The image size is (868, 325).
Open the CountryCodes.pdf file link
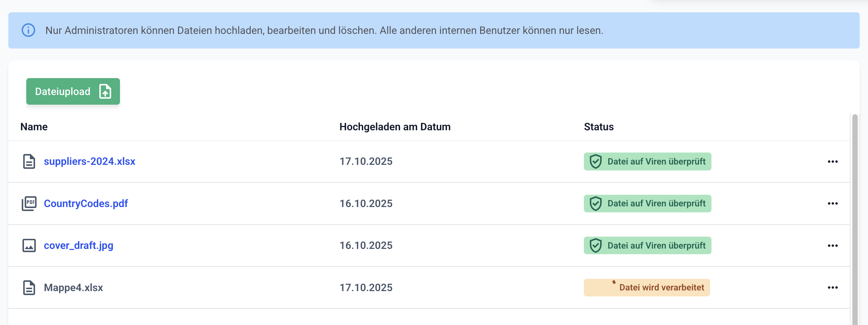(86, 203)
